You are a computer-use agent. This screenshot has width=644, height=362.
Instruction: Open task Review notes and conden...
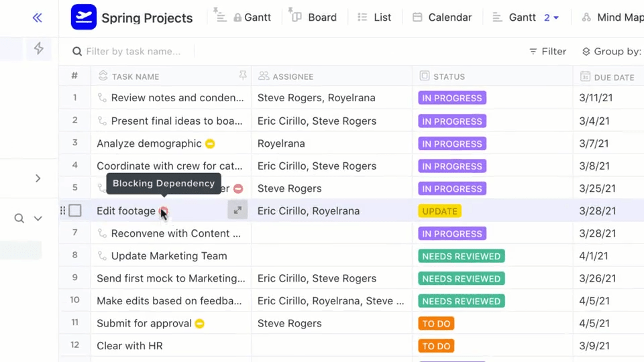point(177,98)
